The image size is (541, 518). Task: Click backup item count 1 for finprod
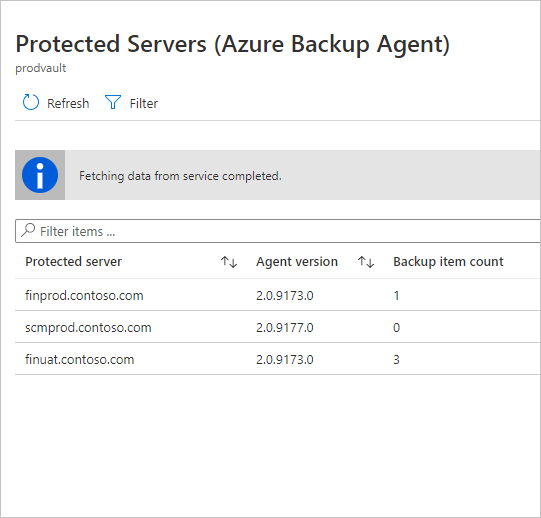pos(396,295)
